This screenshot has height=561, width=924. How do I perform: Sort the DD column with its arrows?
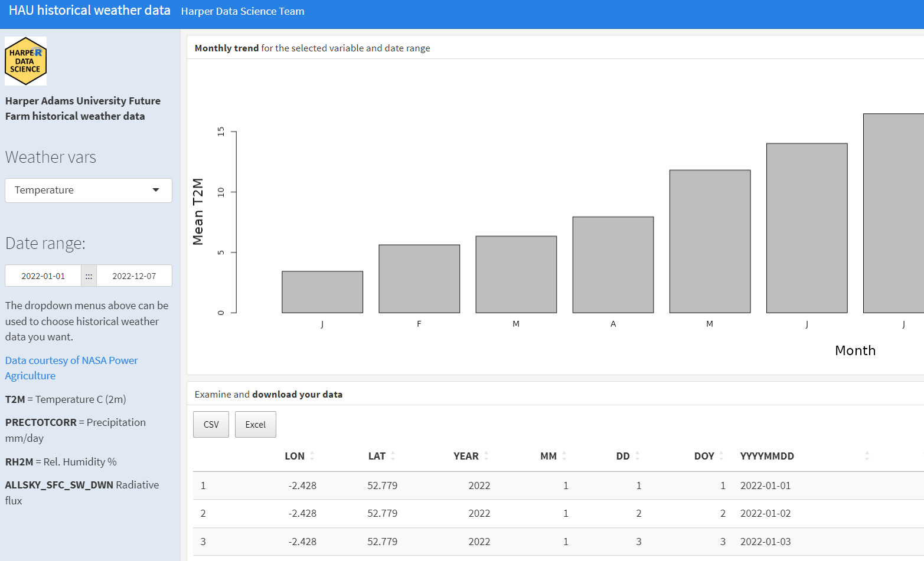tap(639, 455)
